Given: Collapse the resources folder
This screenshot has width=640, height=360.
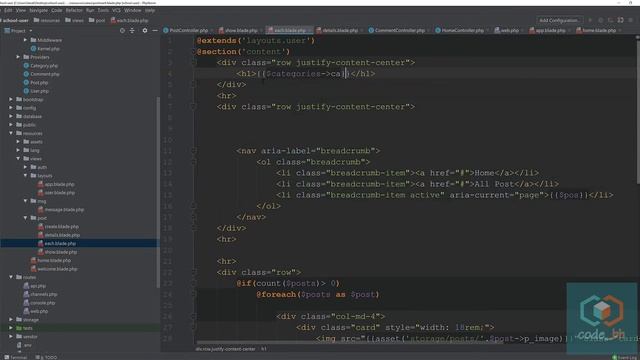Looking at the screenshot, I should (x=11, y=133).
